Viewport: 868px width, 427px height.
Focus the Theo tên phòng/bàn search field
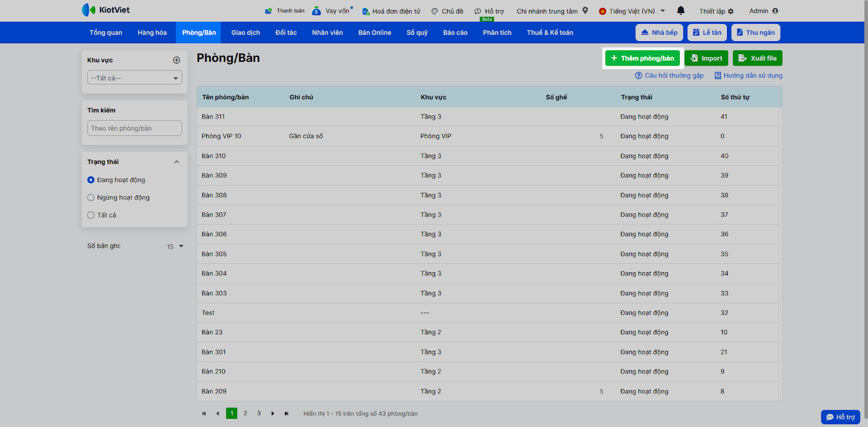(135, 128)
